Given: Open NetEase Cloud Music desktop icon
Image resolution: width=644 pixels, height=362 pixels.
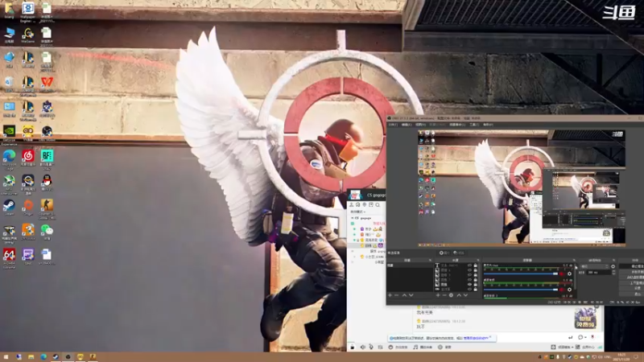Looking at the screenshot, I should [28, 156].
